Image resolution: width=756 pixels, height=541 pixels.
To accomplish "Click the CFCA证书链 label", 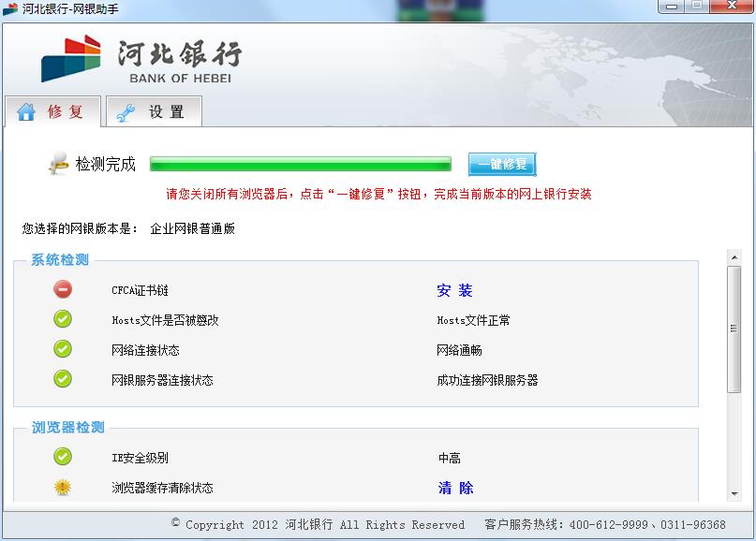I will pyautogui.click(x=140, y=290).
